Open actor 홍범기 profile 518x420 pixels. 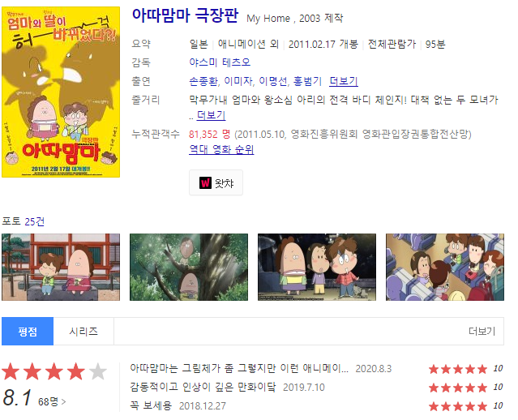click(x=307, y=81)
